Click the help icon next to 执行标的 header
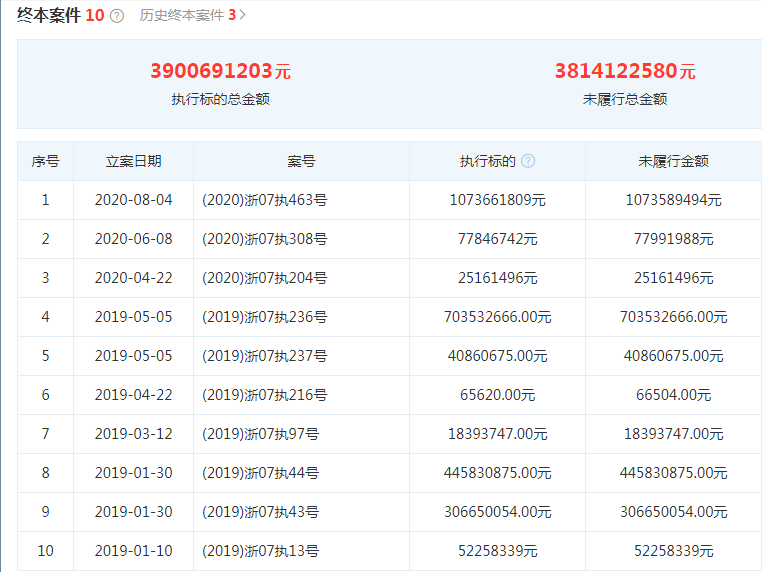Viewport: 762px width, 572px height. pos(528,161)
